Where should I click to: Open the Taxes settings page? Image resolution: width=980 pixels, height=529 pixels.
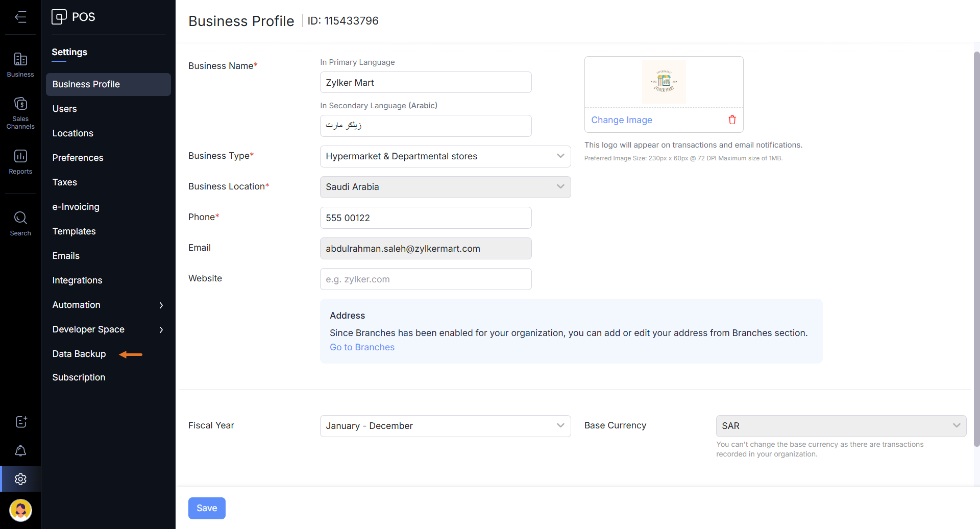(x=65, y=182)
